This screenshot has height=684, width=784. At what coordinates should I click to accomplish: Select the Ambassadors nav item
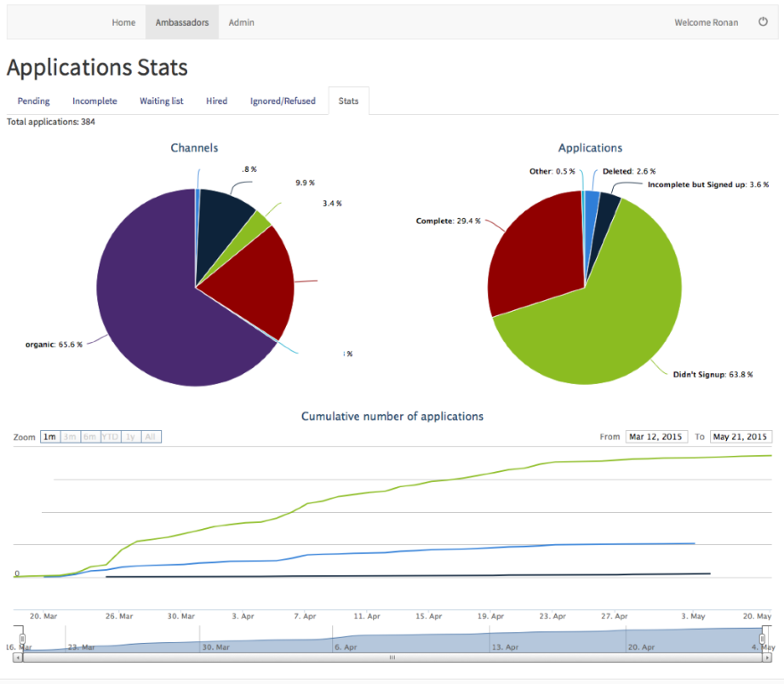(x=182, y=22)
